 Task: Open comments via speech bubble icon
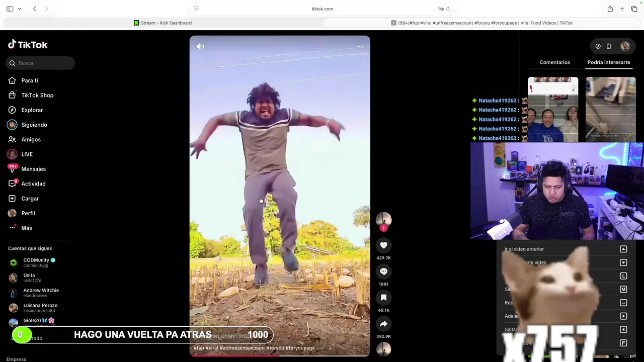383,271
